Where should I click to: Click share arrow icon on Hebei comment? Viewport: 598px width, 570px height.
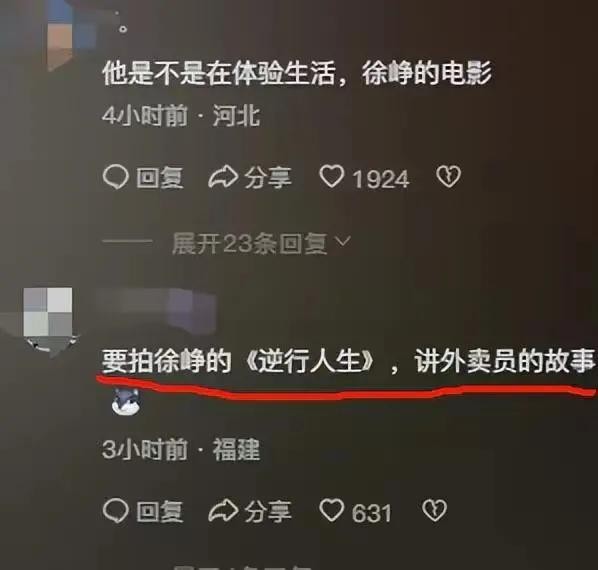(223, 178)
